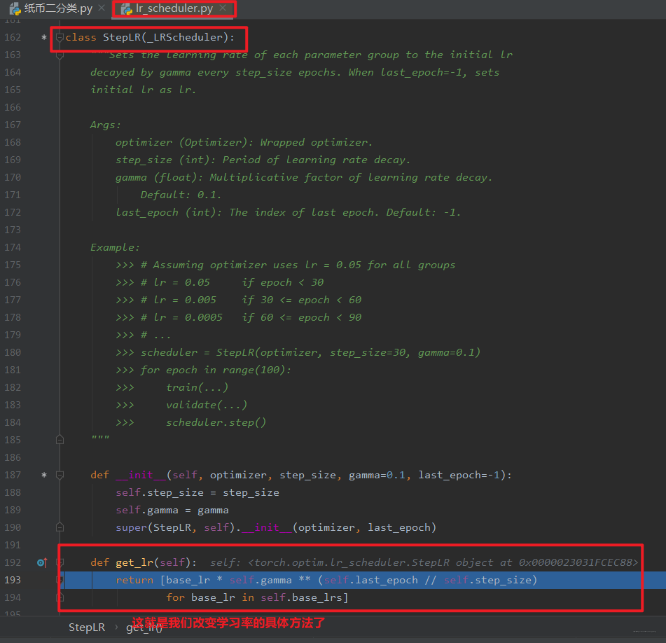The image size is (666, 643).
Task: Click the Python file icon on 纸币二分类.py tab
Action: (15, 8)
